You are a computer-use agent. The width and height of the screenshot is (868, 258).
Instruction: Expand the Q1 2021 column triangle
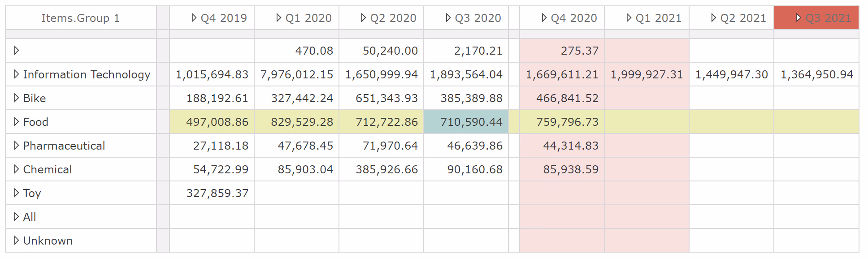629,18
